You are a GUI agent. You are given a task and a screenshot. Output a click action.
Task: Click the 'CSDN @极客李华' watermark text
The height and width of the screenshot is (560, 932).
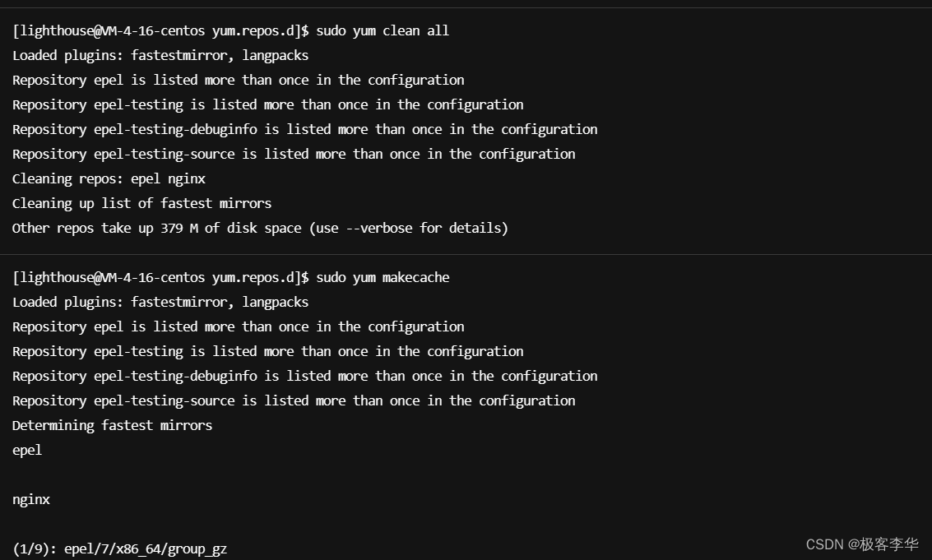[x=861, y=544]
